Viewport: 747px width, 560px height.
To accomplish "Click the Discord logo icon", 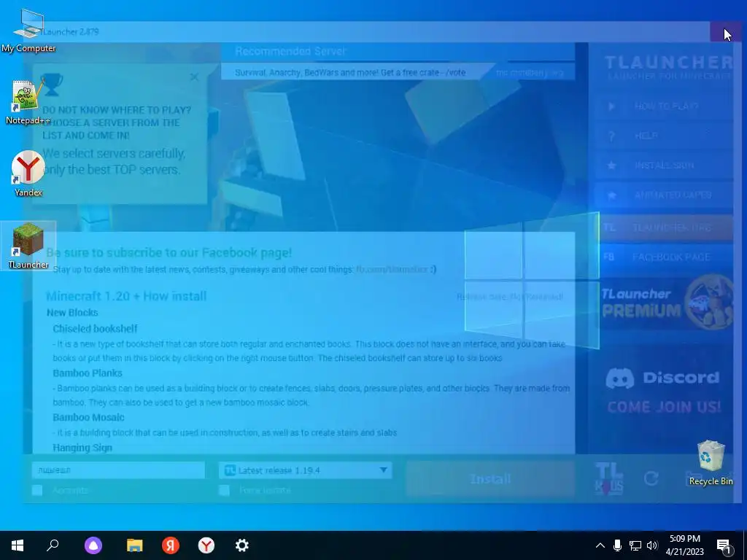I will tap(620, 378).
